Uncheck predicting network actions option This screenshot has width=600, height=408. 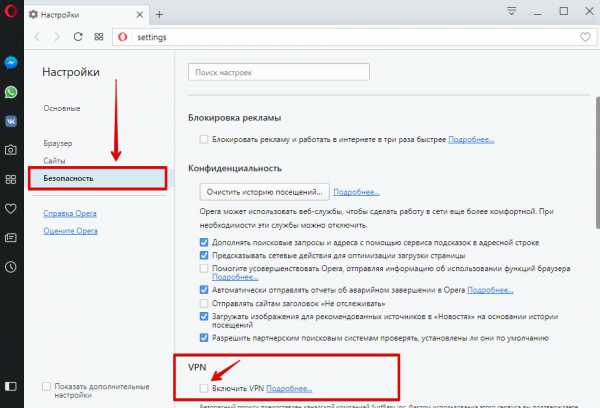pyautogui.click(x=204, y=255)
